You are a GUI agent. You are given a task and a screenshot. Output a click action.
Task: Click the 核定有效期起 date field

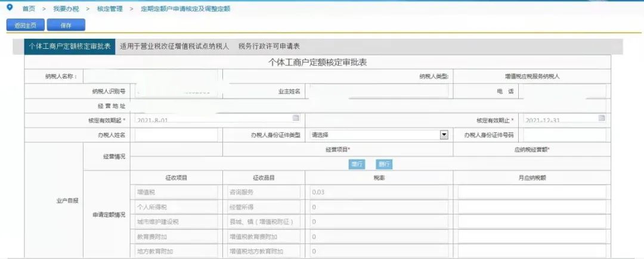click(x=217, y=120)
